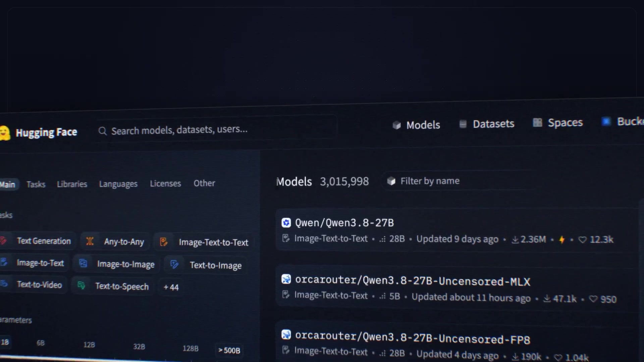
Task: Open the Models navigation item
Action: 416,125
